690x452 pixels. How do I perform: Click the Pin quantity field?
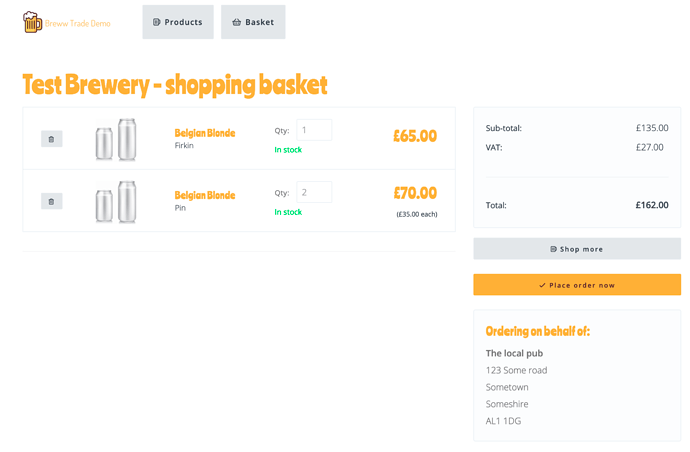click(x=314, y=192)
